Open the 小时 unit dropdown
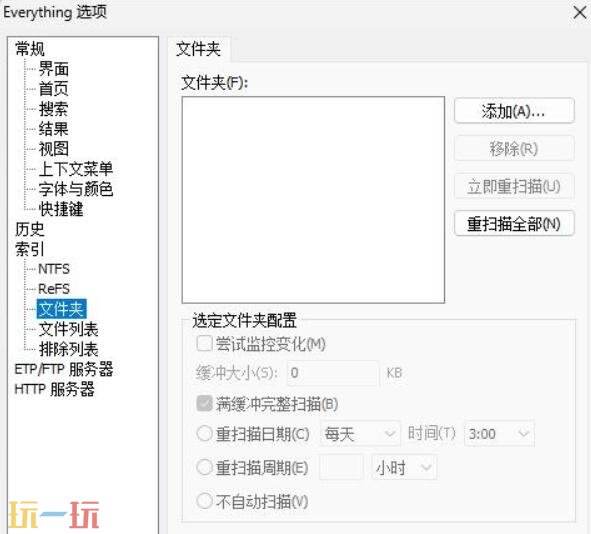Viewport: 591px width, 534px height. coord(404,468)
